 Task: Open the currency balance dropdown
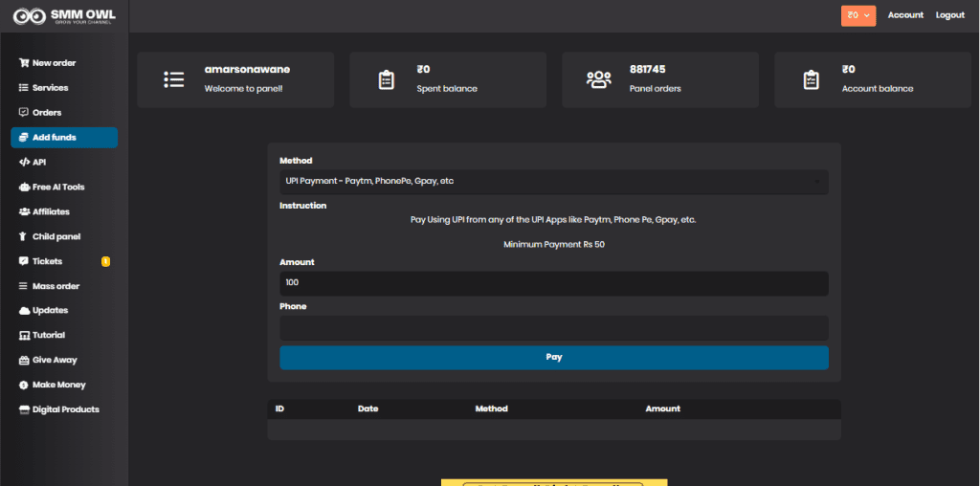click(858, 15)
